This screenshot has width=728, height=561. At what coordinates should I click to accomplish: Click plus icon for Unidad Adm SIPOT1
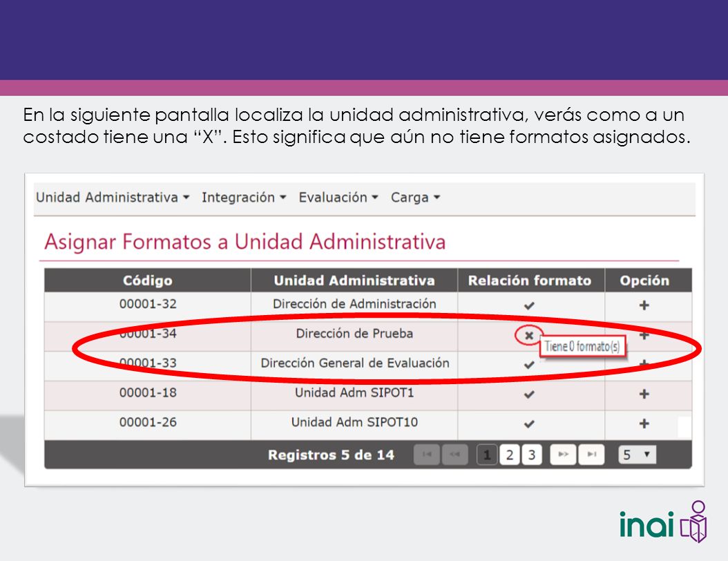[x=644, y=394]
